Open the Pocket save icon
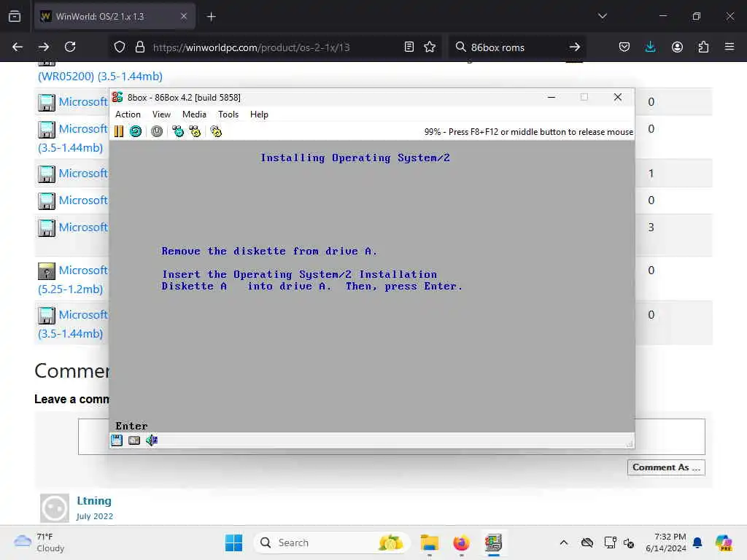 coord(624,47)
